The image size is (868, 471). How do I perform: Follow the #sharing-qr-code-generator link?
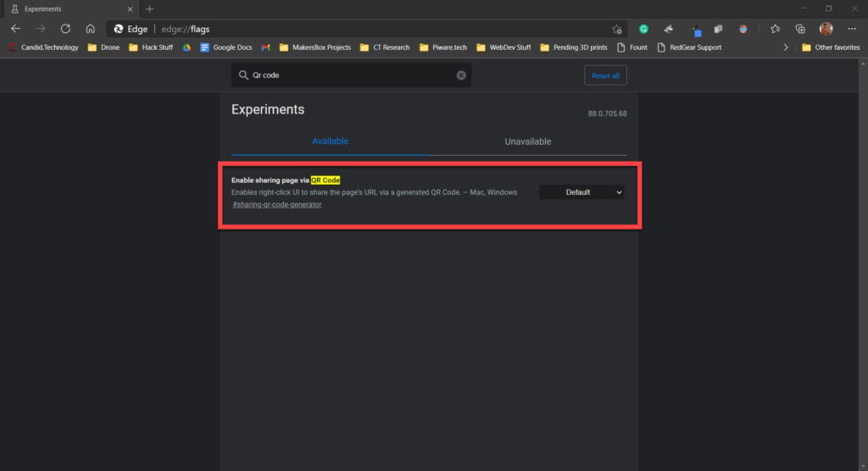277,204
